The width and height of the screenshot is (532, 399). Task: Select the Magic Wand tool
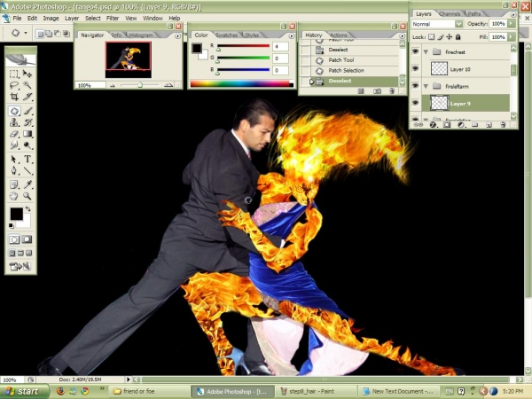click(x=27, y=85)
